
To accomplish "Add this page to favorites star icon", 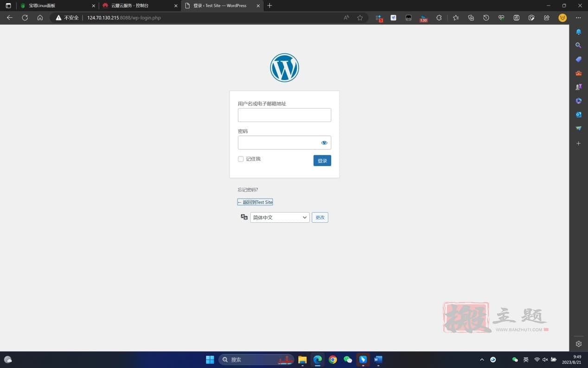I will click(360, 18).
